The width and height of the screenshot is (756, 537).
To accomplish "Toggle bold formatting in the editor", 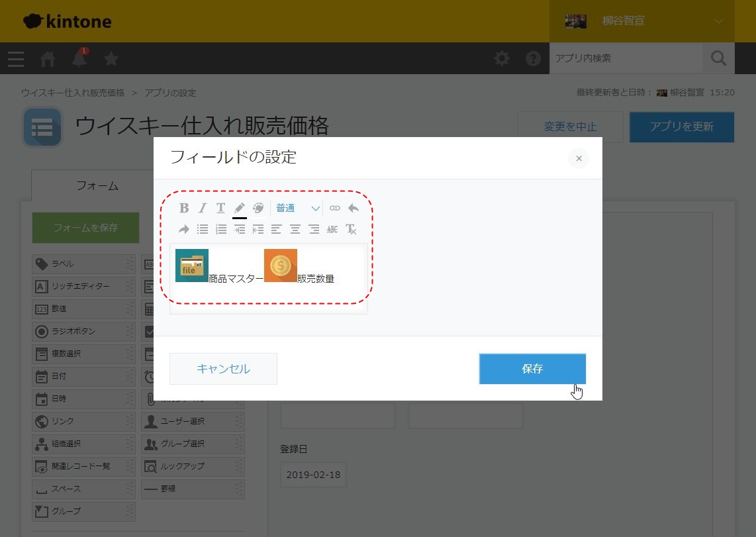I will click(x=183, y=208).
